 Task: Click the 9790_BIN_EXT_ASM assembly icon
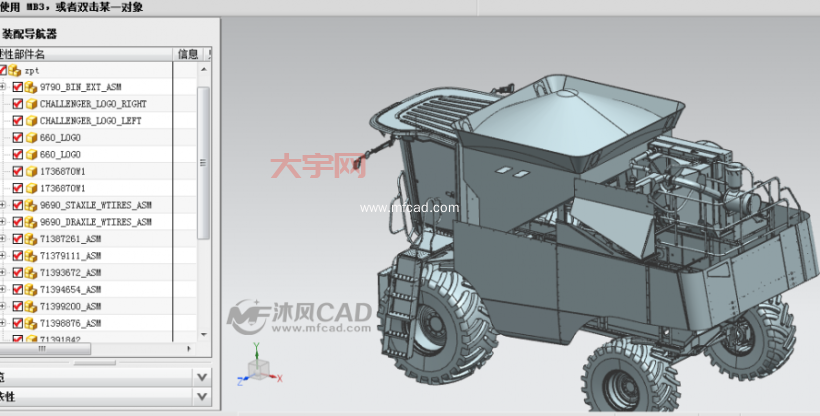point(31,87)
